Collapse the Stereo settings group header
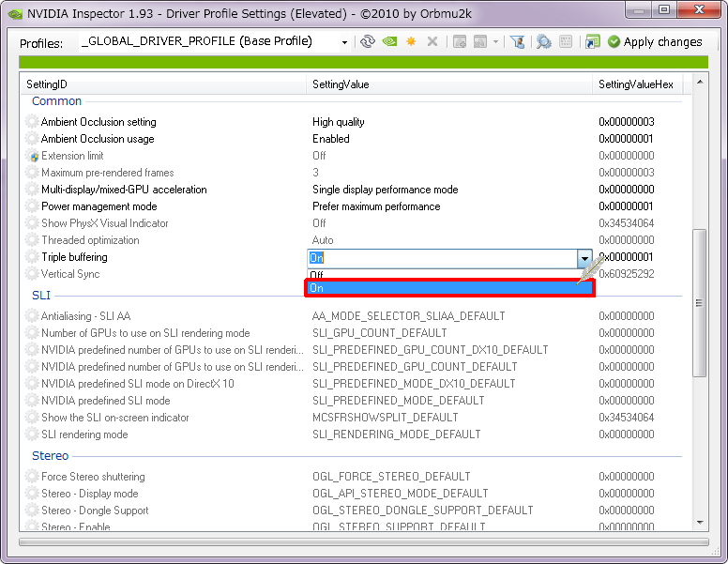728x564 pixels. click(x=50, y=456)
